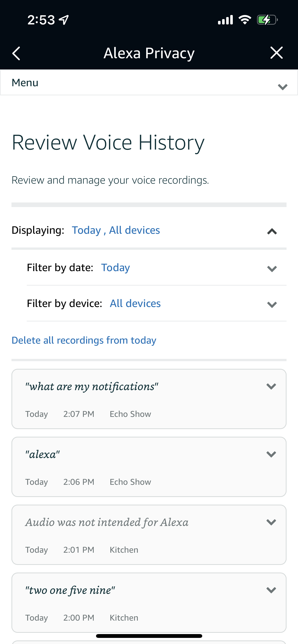298x644 pixels.
Task: Tap Delete all recordings from today
Action: click(x=84, y=340)
